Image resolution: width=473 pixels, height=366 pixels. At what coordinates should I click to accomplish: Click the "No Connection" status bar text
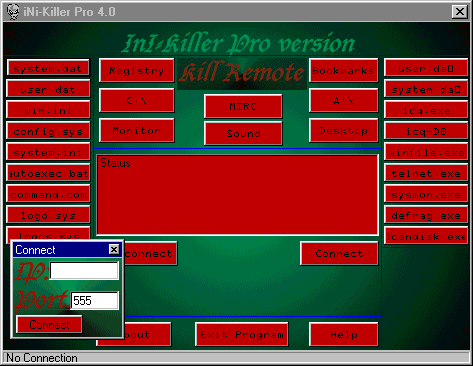[42, 358]
